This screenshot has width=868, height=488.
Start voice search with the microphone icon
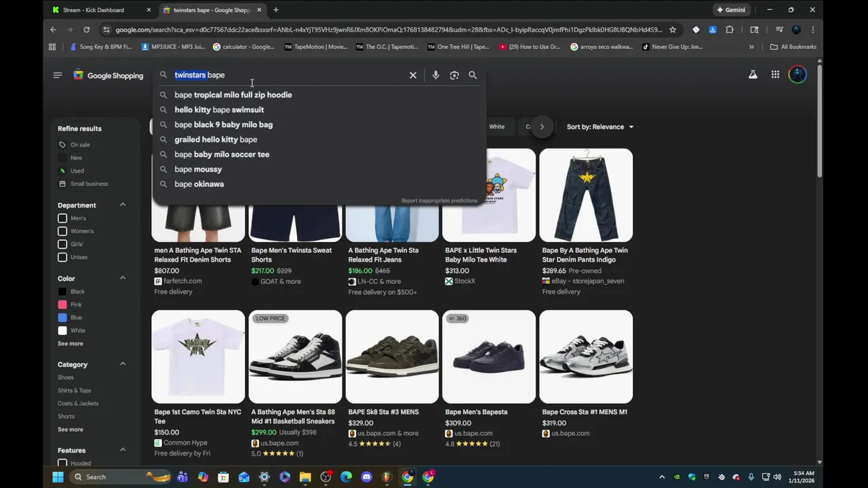[435, 75]
